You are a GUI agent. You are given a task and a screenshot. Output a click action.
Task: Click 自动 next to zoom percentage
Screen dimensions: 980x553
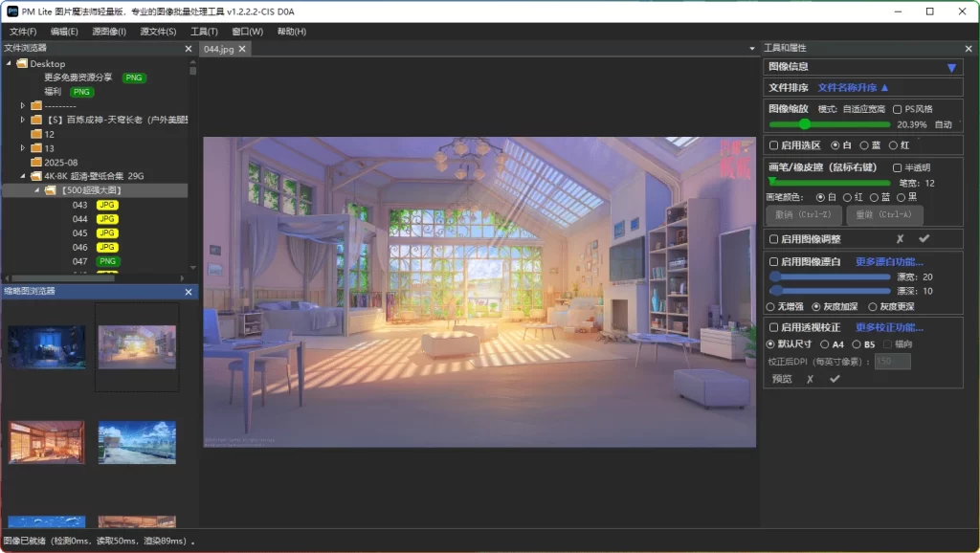pyautogui.click(x=943, y=124)
